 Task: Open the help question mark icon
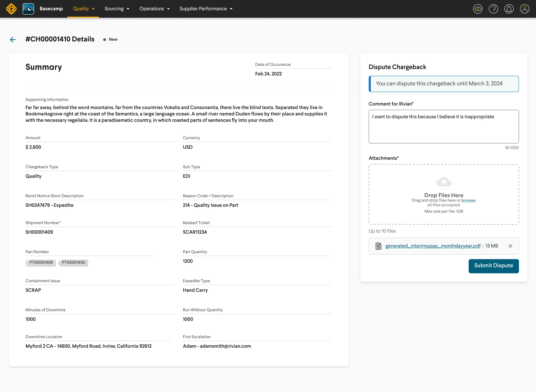[493, 9]
